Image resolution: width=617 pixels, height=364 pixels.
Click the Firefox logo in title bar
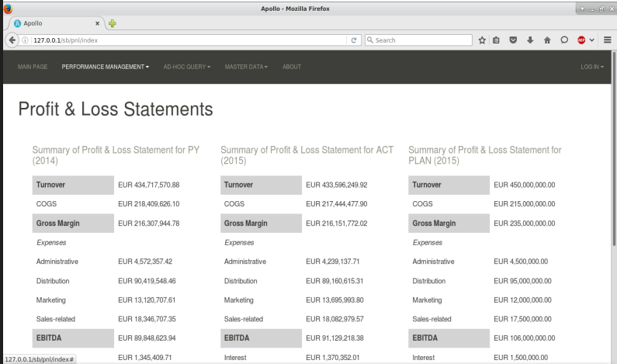[8, 9]
